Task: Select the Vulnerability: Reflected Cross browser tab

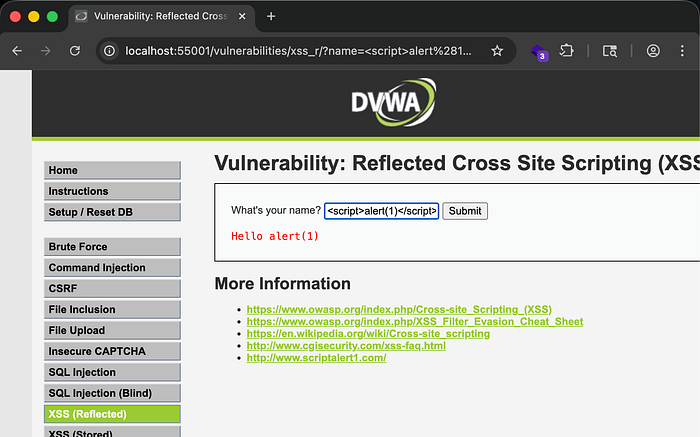Action: (161, 17)
